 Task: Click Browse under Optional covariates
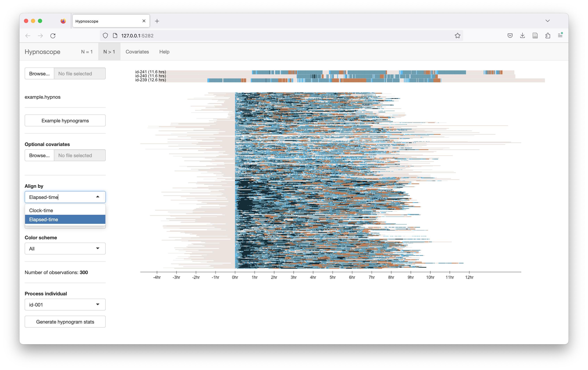click(39, 155)
